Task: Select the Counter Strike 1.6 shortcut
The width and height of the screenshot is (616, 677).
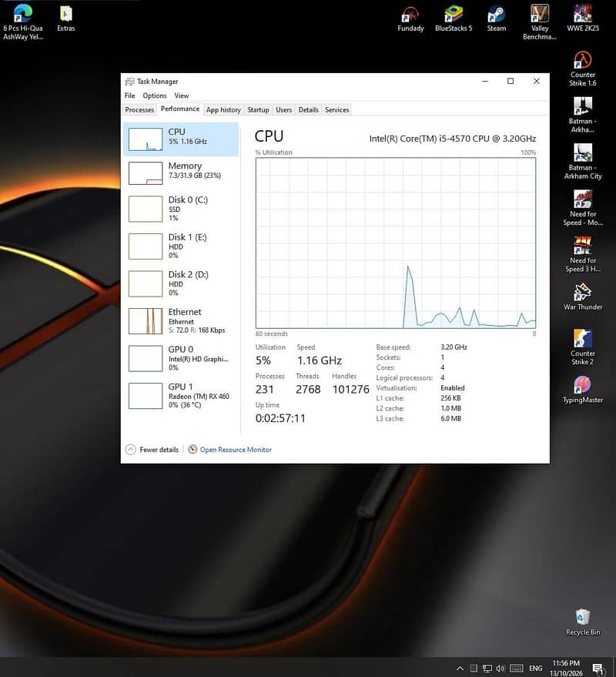Action: 583,69
